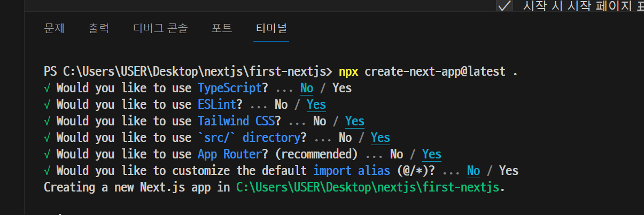
Task: Click the yellow npx command word
Action: click(348, 71)
